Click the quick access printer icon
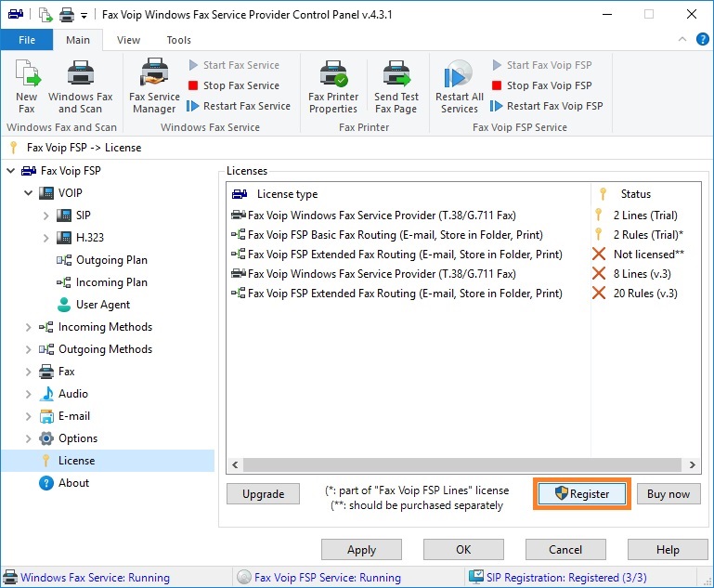The image size is (714, 588). pyautogui.click(x=67, y=15)
